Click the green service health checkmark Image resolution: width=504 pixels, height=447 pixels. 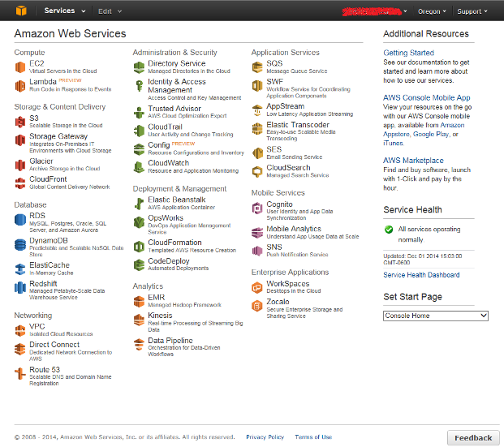click(x=389, y=229)
